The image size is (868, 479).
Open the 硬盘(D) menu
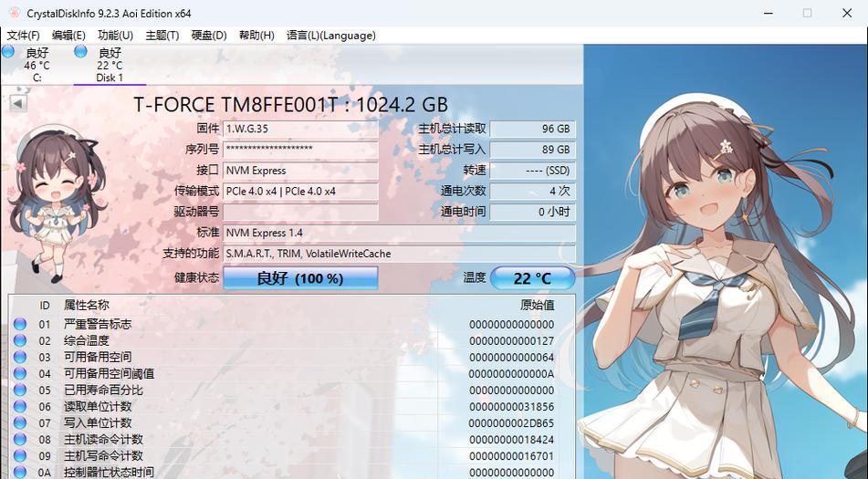pos(209,36)
